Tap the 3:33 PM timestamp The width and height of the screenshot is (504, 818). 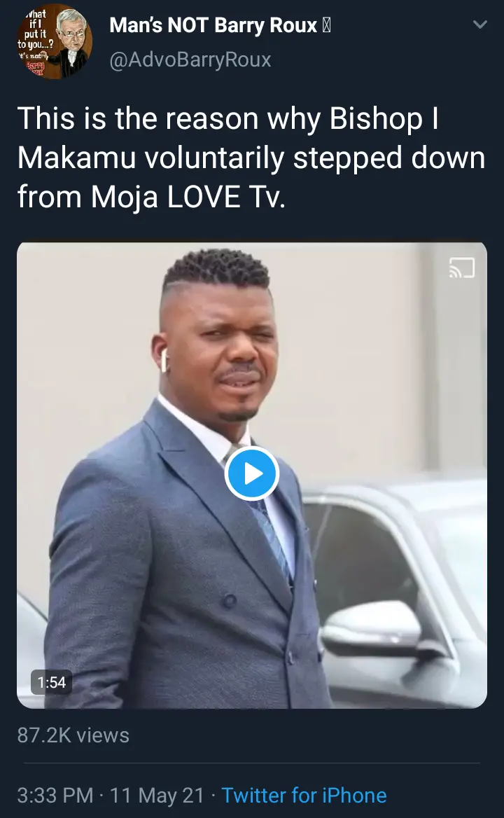(55, 796)
